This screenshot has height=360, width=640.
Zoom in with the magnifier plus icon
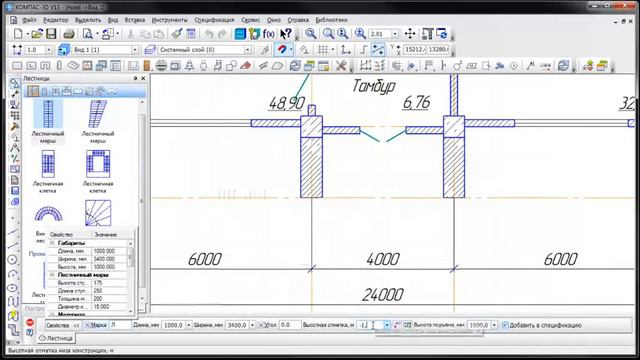[360, 34]
